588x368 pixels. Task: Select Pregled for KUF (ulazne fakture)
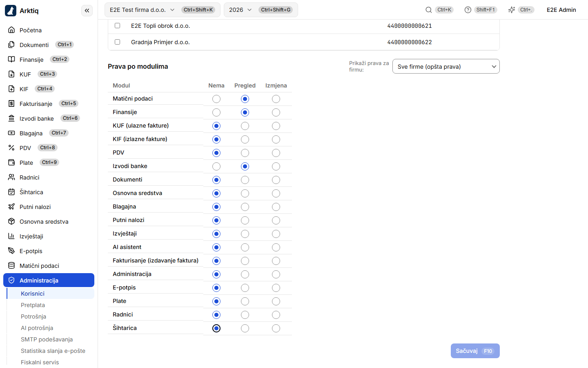pos(245,126)
